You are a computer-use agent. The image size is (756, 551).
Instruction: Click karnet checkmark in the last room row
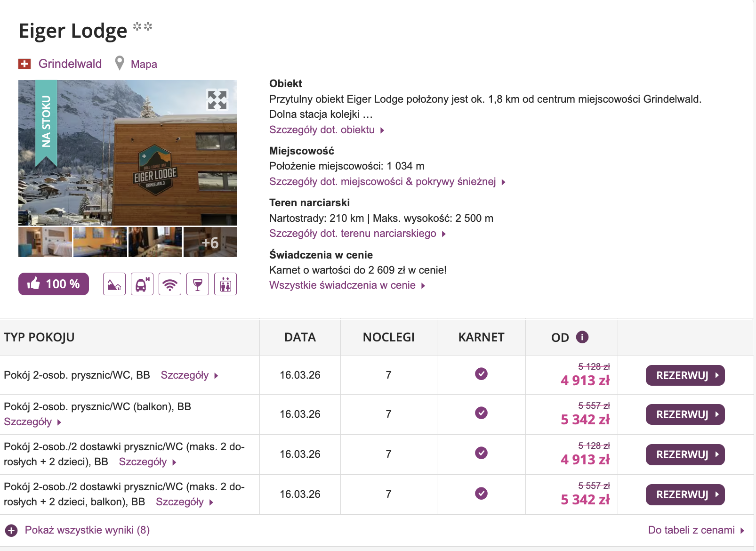pos(481,494)
